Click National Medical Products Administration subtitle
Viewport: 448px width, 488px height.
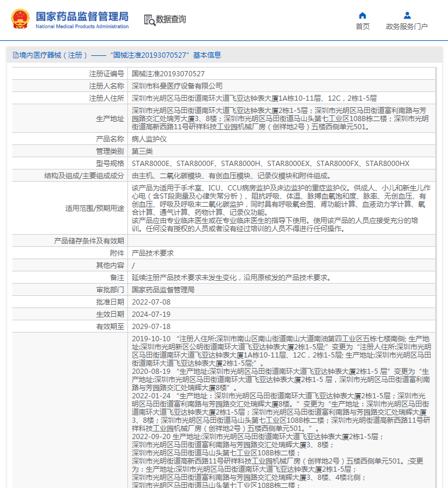(x=82, y=27)
